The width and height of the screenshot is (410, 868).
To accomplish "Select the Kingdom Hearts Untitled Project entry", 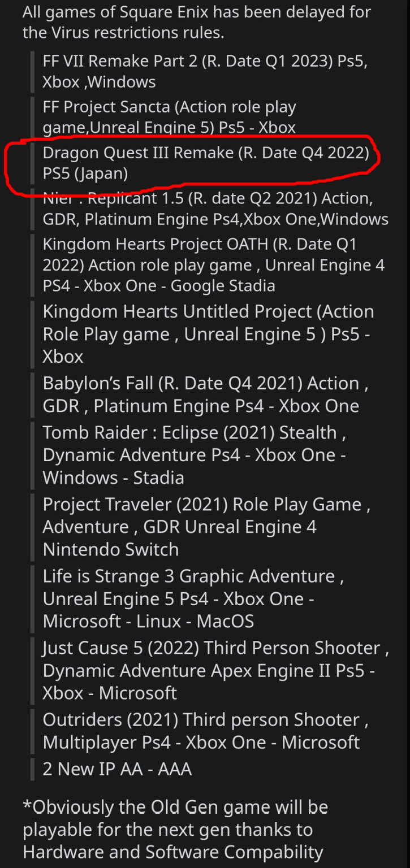I will [208, 334].
